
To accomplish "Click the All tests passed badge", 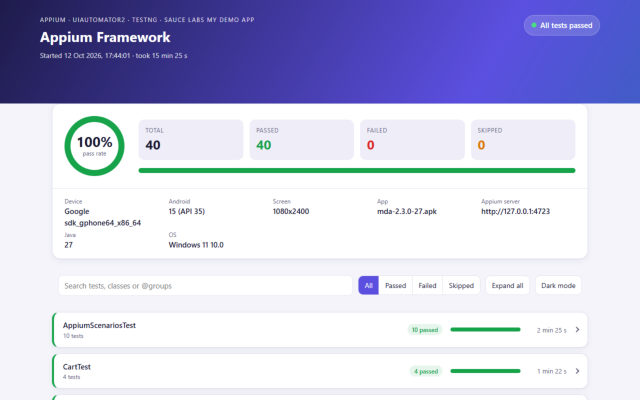I will [562, 25].
